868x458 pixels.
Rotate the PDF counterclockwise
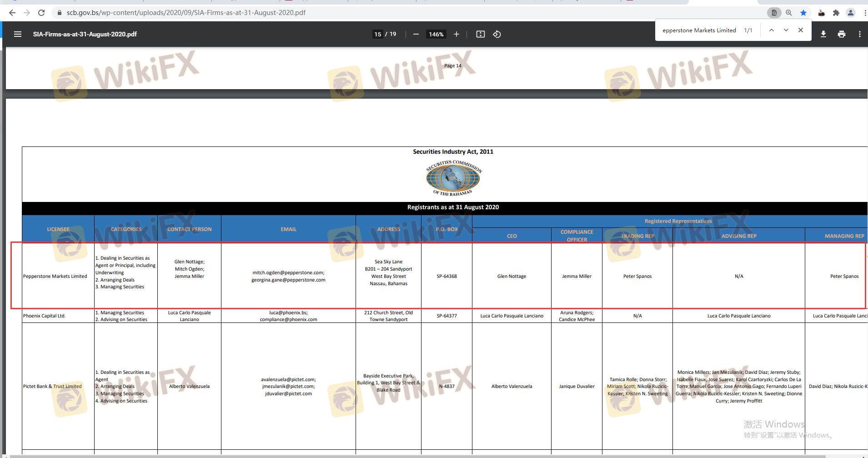tap(497, 34)
